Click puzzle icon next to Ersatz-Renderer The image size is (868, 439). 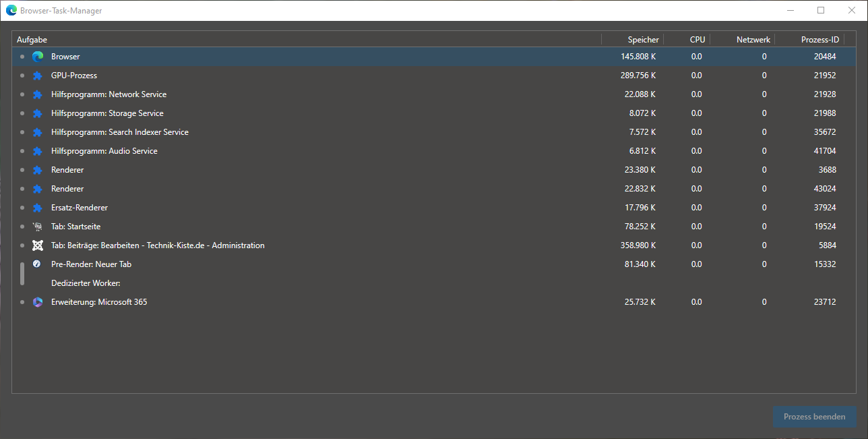[38, 208]
